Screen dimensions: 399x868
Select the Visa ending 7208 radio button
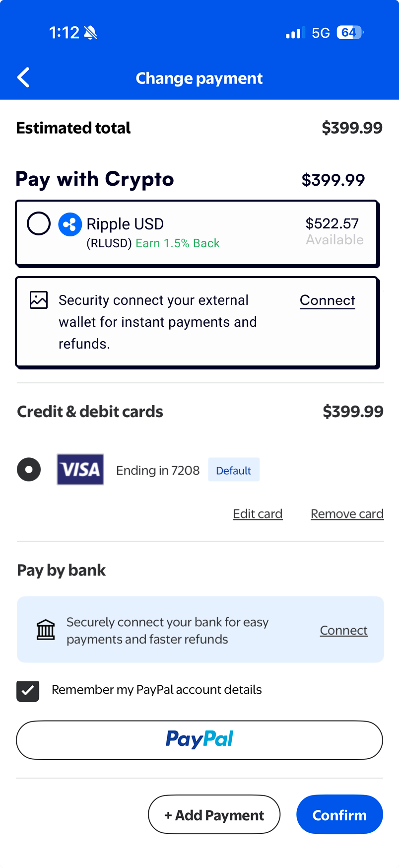coord(29,469)
